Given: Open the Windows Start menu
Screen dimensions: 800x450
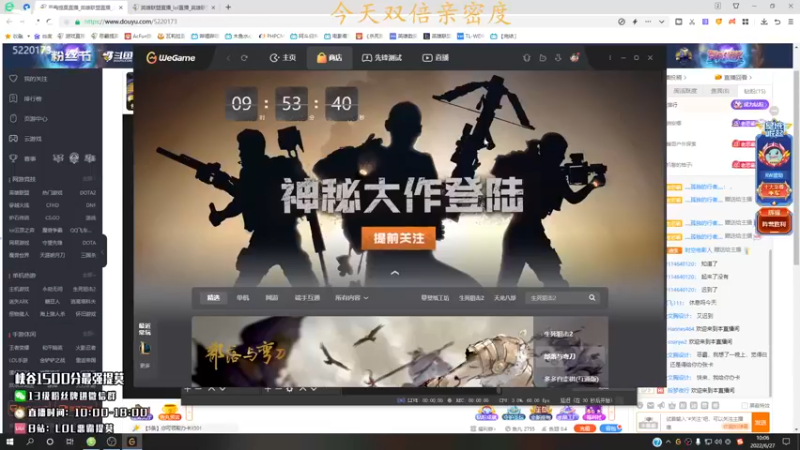Looking at the screenshot, I should click(x=9, y=442).
